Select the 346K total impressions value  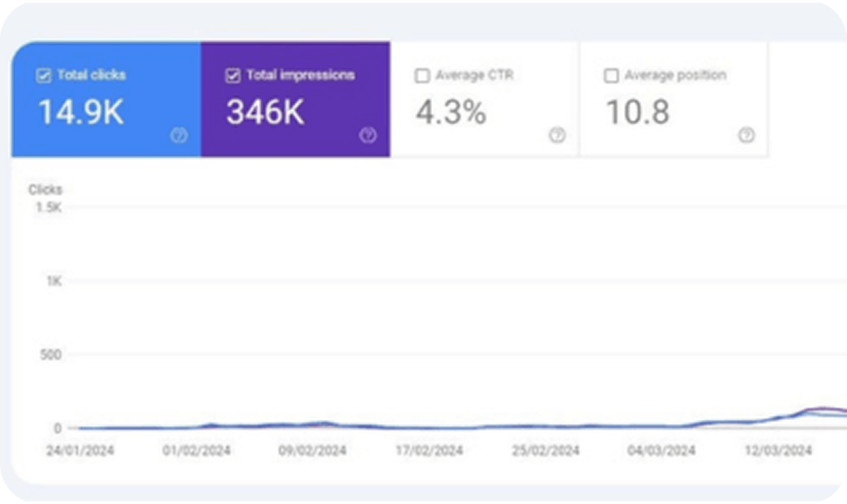coord(265,112)
